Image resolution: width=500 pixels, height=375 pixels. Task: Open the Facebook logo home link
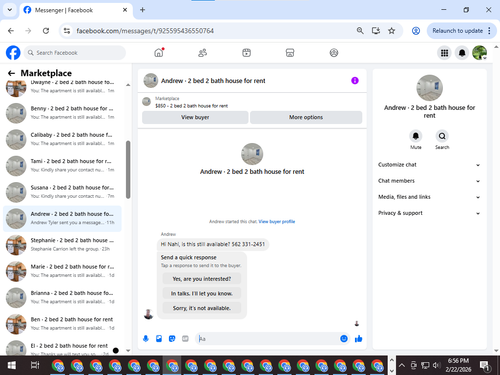click(x=13, y=53)
